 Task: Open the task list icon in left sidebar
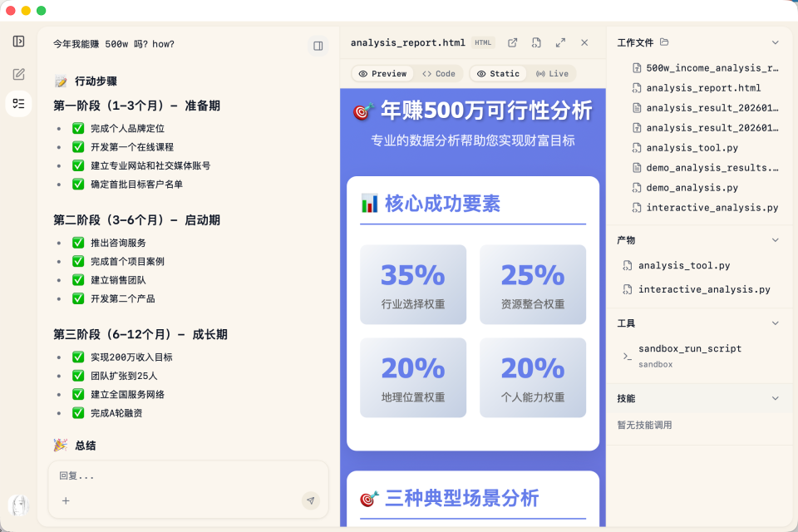click(18, 103)
